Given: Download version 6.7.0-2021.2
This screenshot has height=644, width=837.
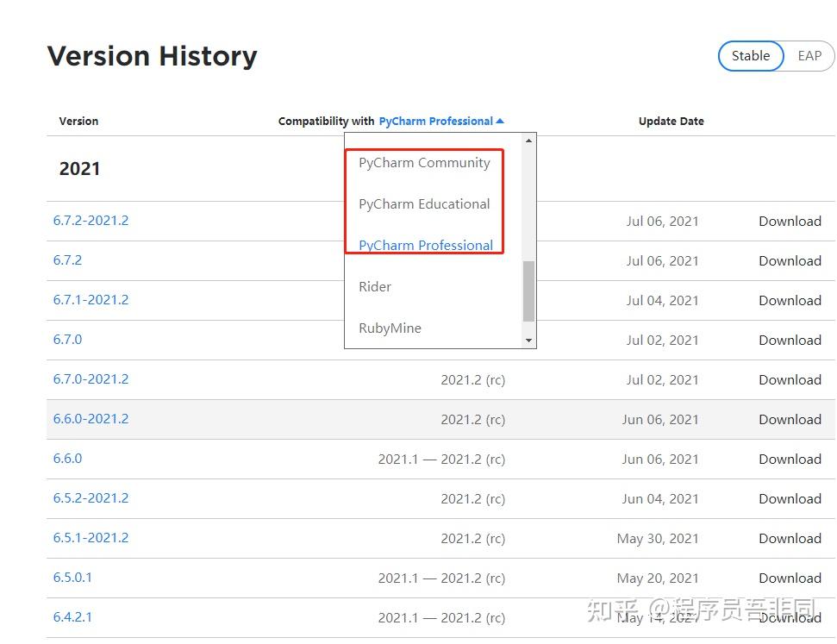Looking at the screenshot, I should (790, 380).
